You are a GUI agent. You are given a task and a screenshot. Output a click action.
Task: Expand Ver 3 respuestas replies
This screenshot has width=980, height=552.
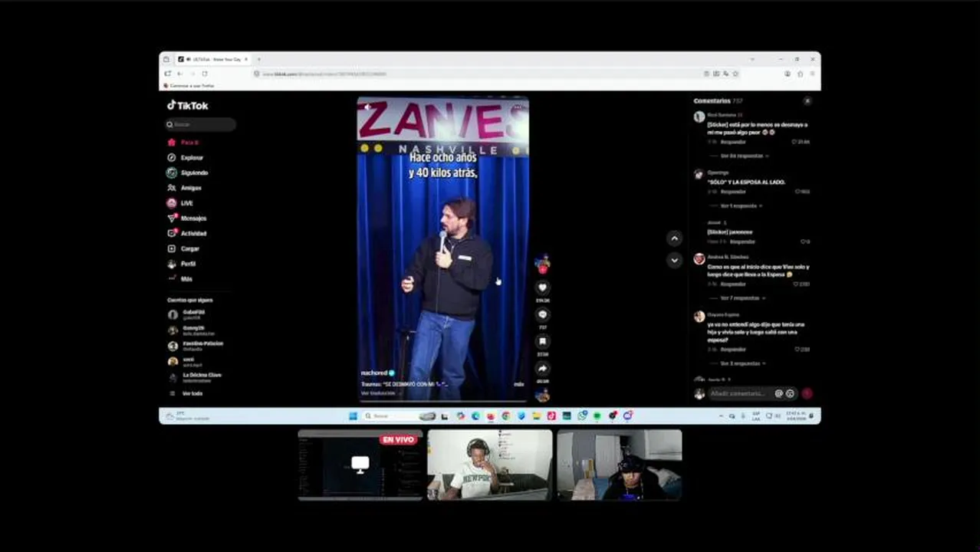(741, 363)
